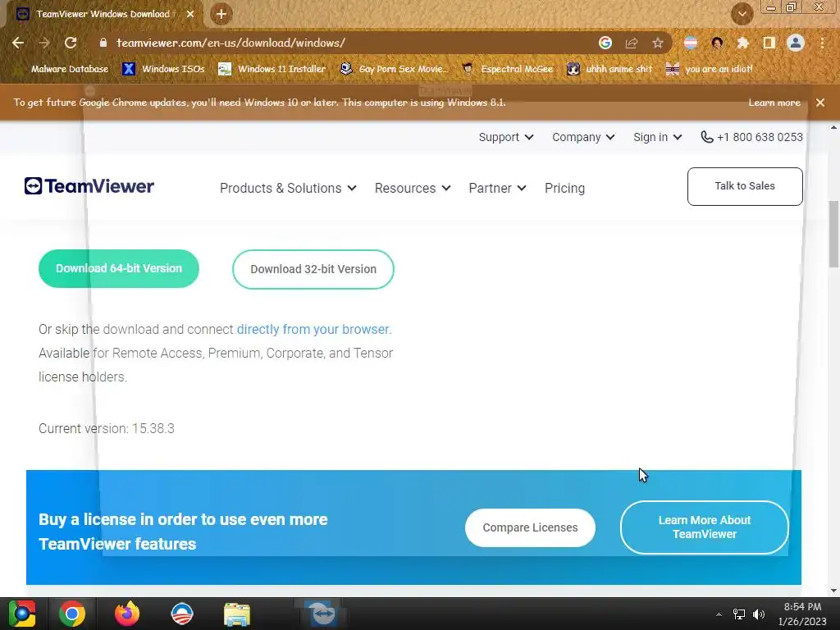Open the Windows 11 Installer bookmark
Viewport: 840px width, 630px height.
[x=272, y=69]
